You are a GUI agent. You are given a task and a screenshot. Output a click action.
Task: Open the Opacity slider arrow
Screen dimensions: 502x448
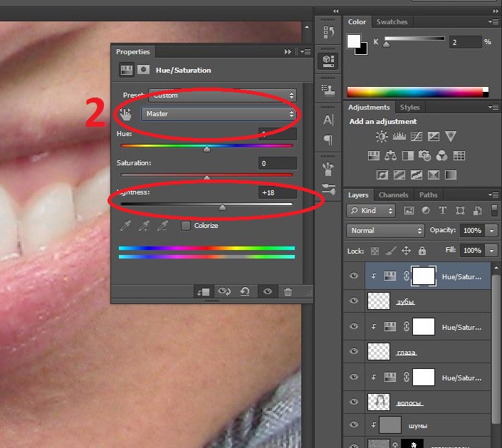[491, 230]
